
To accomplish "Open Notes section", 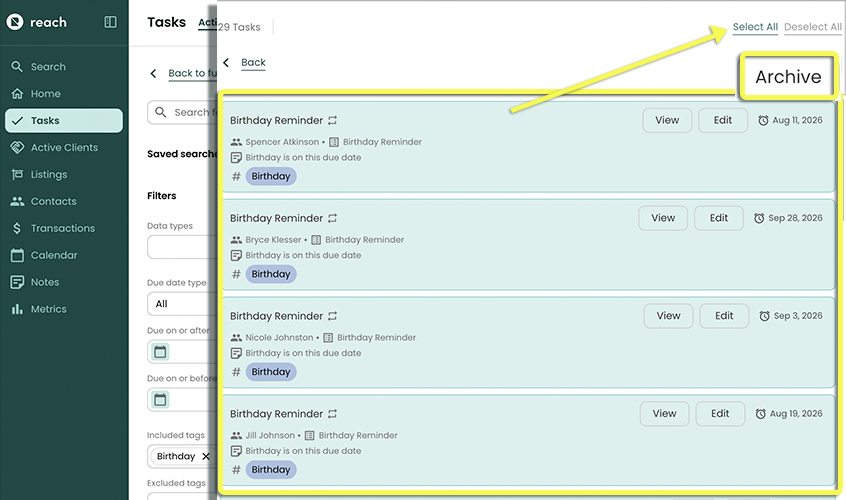I will [45, 283].
